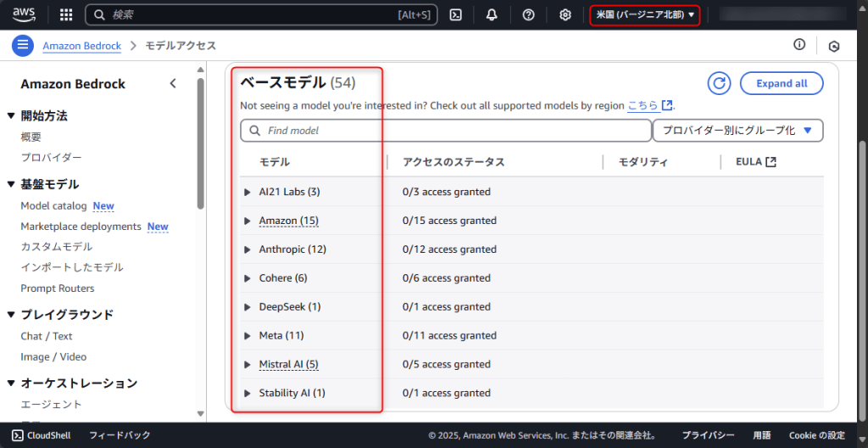Open プロバイダー in the side navigation
Image resolution: width=868 pixels, height=448 pixels.
pos(52,158)
